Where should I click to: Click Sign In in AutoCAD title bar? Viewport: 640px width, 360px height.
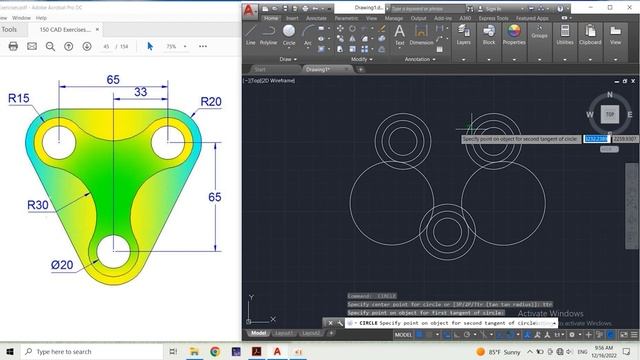coord(493,9)
